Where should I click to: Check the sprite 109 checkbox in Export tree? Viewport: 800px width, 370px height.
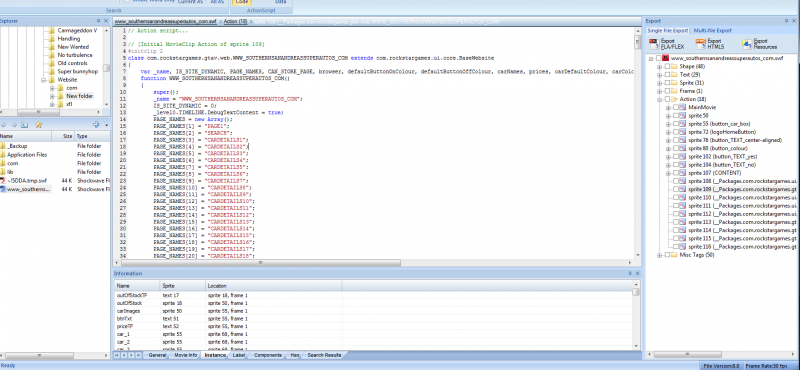click(676, 189)
